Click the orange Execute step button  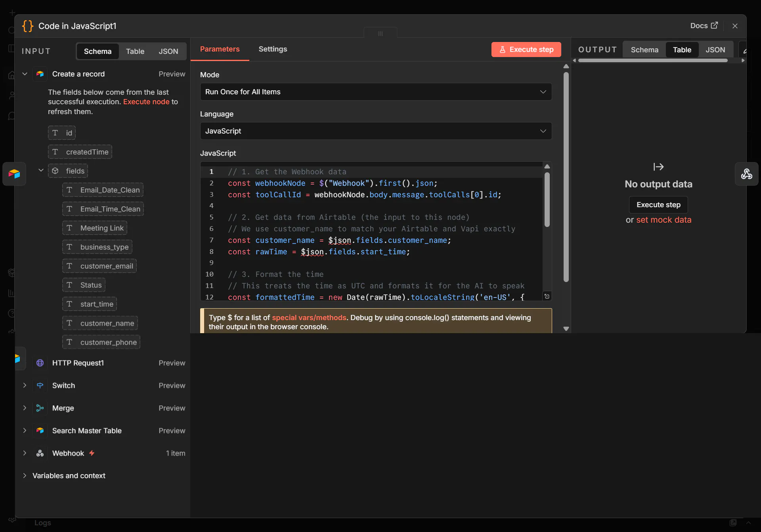(526, 50)
